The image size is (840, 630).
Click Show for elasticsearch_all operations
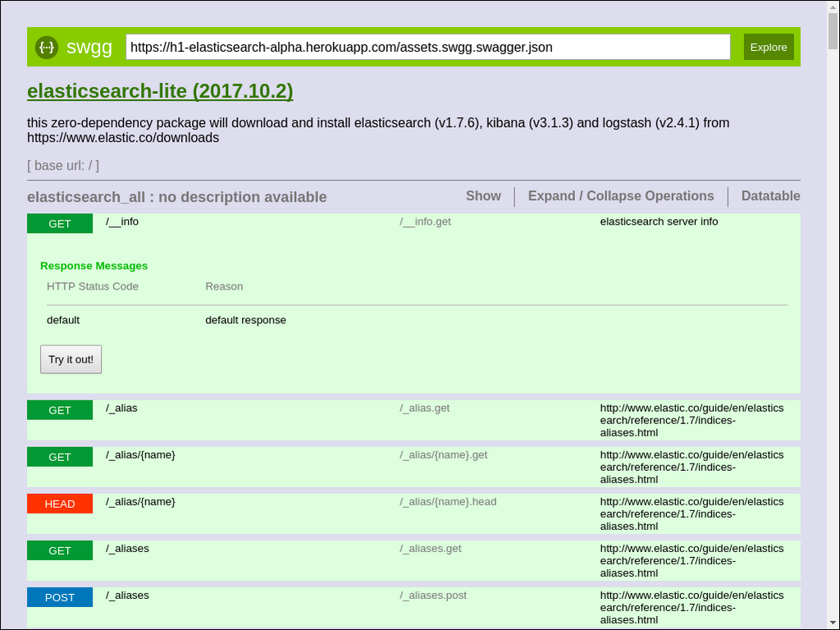coord(483,196)
